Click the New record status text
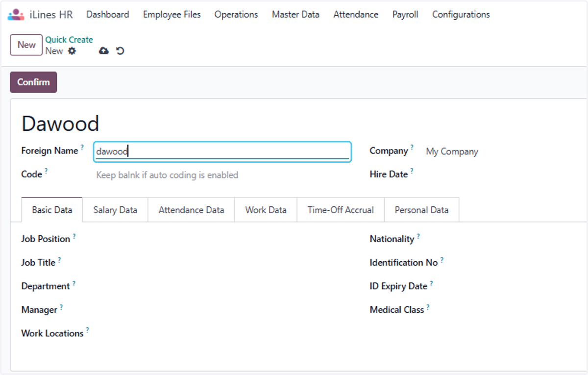Screen dimensions: 588x375 (x=54, y=51)
